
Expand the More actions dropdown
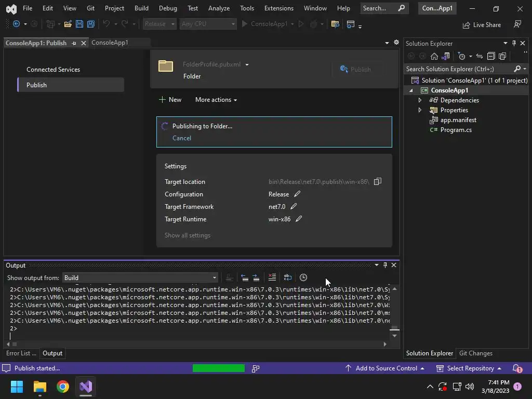pyautogui.click(x=216, y=100)
